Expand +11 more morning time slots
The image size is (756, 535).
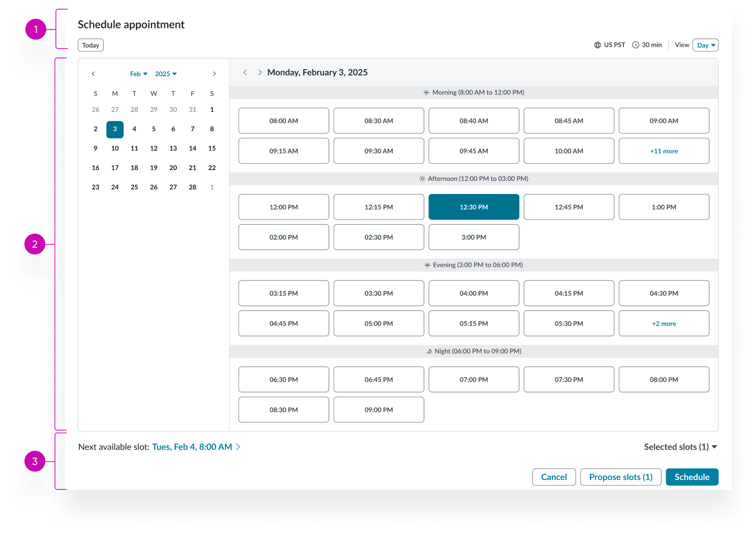(x=664, y=151)
